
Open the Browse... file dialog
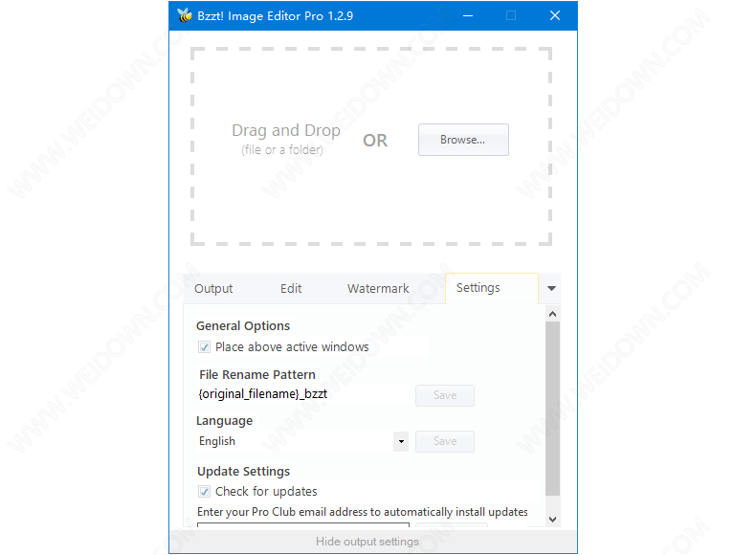click(x=463, y=140)
